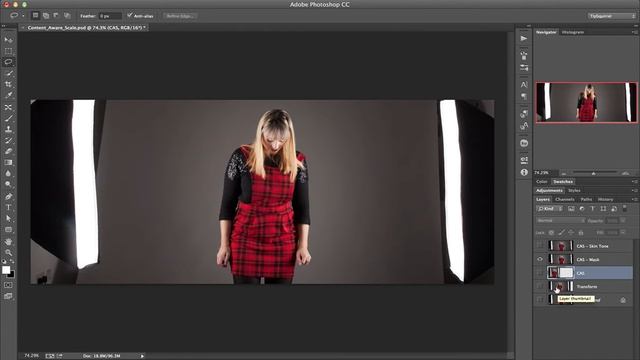
Task: Open the Actions panel play icon
Action: coord(524,39)
